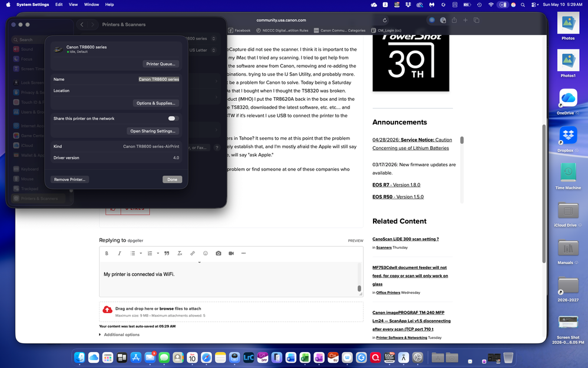Open the CanoScan LiDE 300 scan setting link
588x368 pixels.
coord(405,239)
